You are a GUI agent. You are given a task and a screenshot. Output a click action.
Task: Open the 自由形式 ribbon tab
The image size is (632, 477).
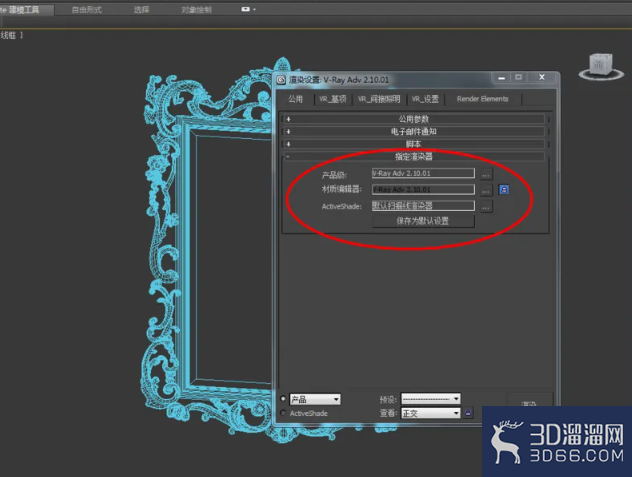(x=87, y=9)
